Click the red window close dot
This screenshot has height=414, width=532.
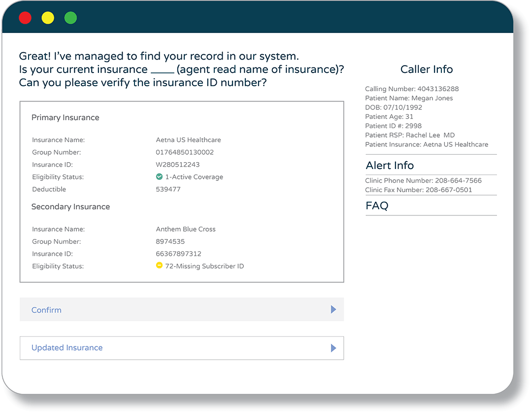[x=25, y=18]
